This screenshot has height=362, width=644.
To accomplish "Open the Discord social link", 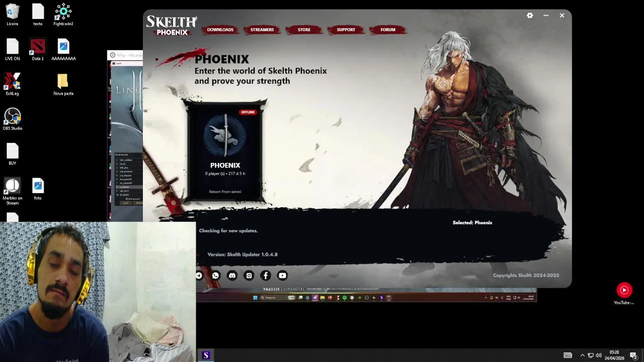I will coord(232,276).
